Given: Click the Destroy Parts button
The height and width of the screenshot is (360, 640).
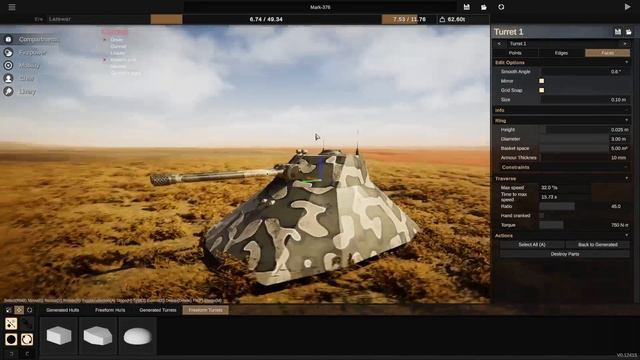Looking at the screenshot, I should click(565, 254).
